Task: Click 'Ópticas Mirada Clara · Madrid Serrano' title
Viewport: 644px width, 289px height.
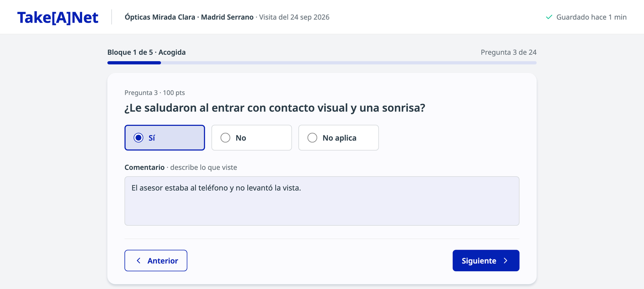Action: pos(189,17)
